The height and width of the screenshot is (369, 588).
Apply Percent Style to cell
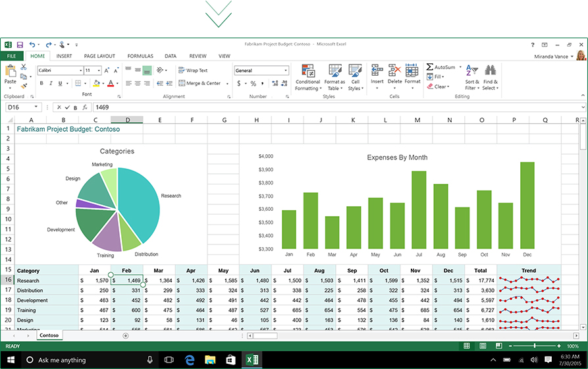click(253, 83)
